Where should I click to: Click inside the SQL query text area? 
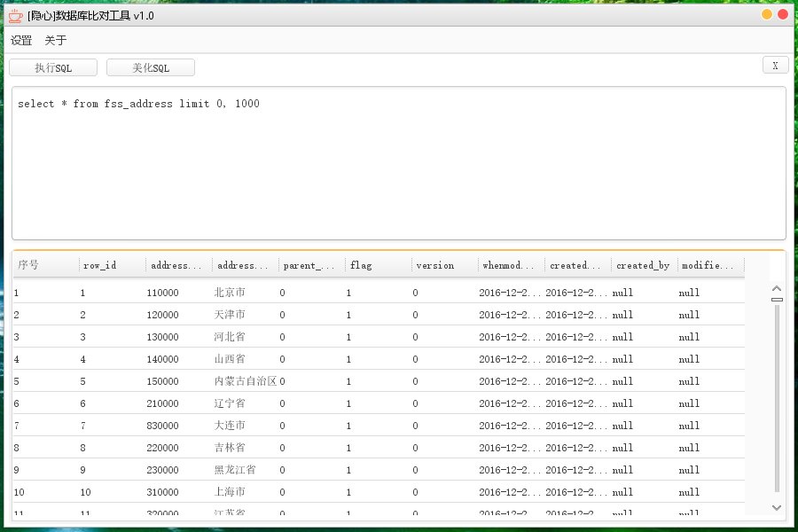coord(399,163)
